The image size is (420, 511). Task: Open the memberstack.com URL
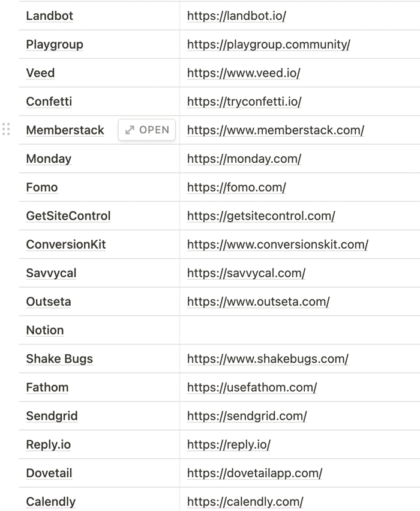[x=275, y=130]
